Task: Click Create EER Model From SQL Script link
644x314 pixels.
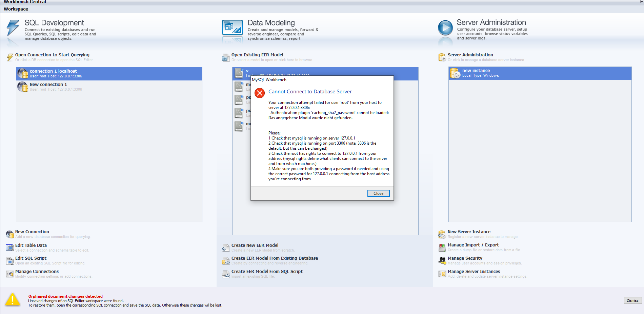Action: 267,272
